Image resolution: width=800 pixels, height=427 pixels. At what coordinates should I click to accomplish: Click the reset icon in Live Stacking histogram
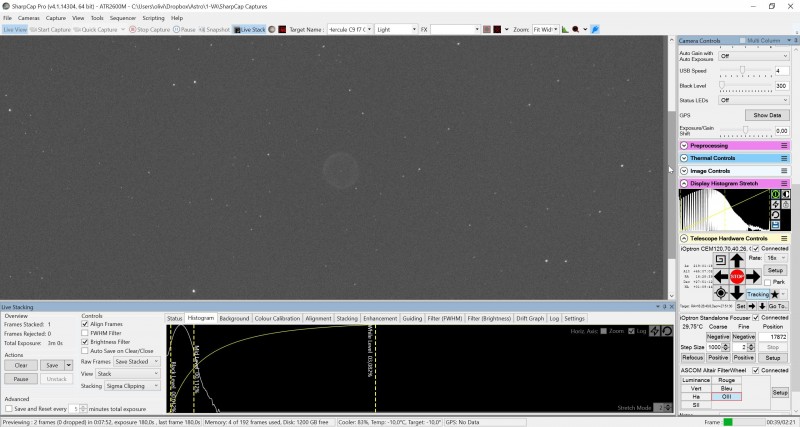click(x=667, y=332)
